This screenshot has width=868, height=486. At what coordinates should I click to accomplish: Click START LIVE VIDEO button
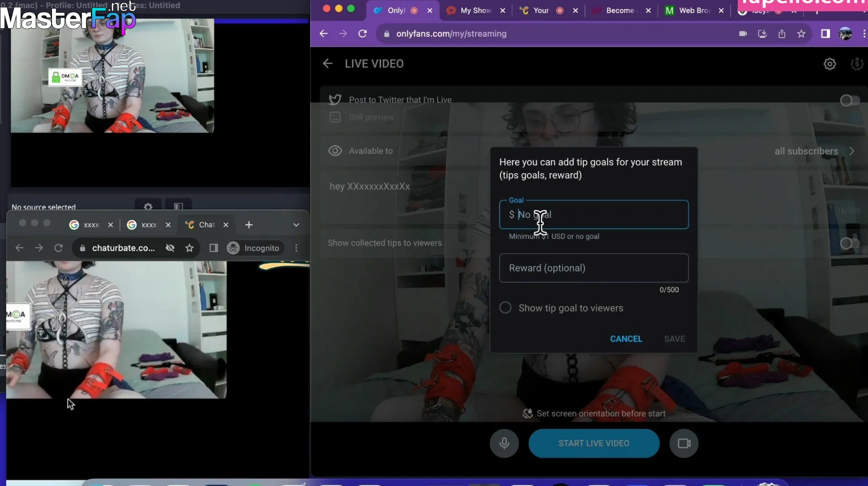point(594,443)
